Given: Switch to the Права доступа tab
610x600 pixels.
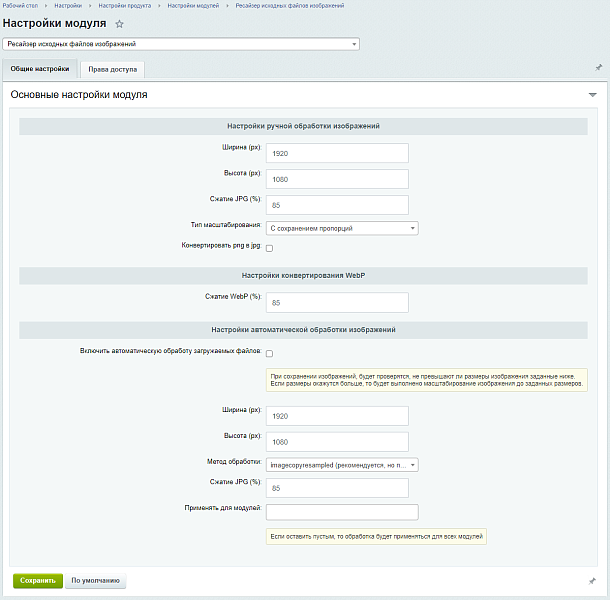Looking at the screenshot, I should coord(112,69).
